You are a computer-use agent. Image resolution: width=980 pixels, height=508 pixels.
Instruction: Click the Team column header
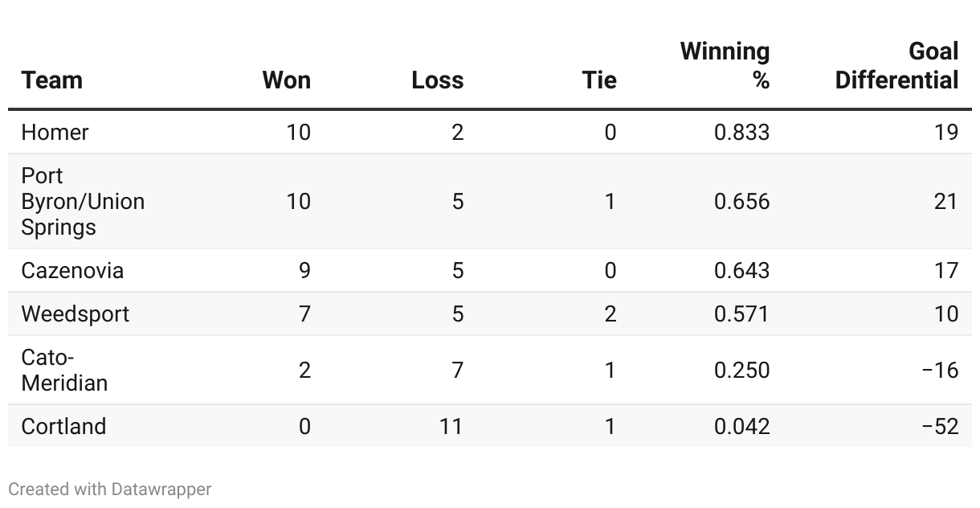[52, 80]
